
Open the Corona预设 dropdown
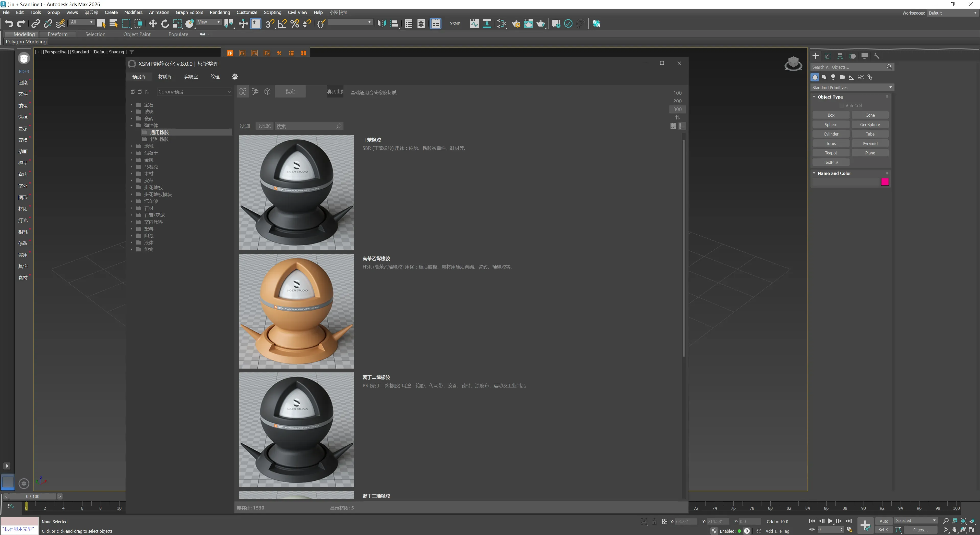(194, 92)
